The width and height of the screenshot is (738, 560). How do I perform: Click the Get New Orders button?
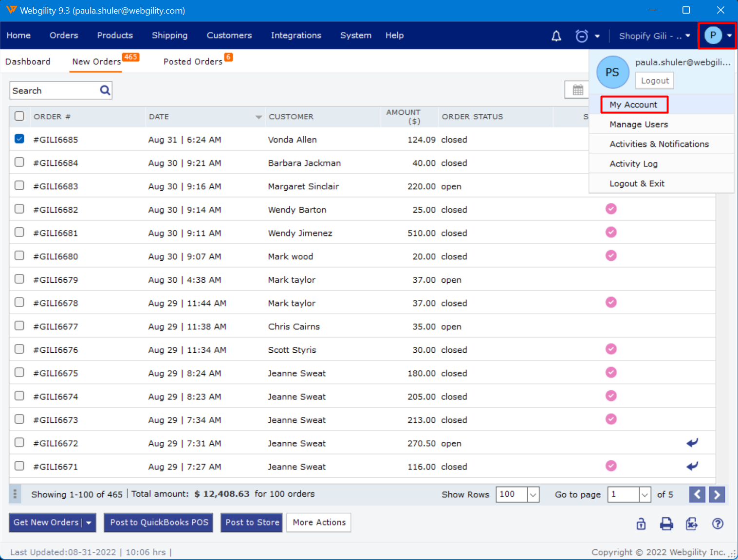pyautogui.click(x=46, y=523)
